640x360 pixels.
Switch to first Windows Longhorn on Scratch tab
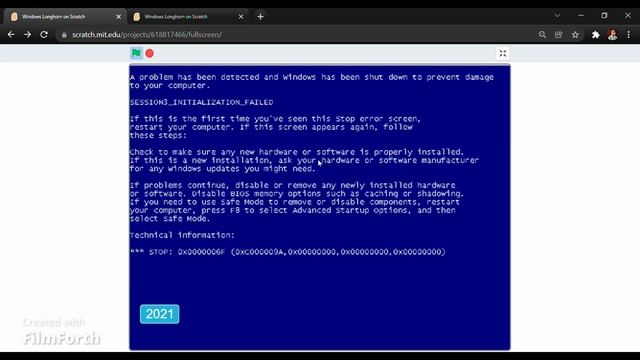click(x=65, y=17)
